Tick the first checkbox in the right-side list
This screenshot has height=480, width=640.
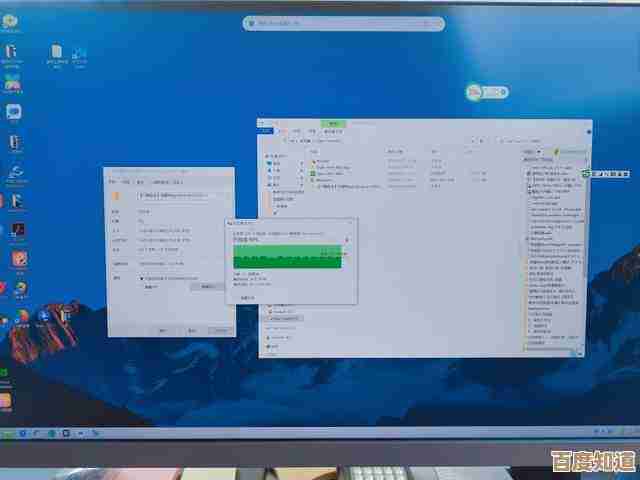[x=529, y=173]
